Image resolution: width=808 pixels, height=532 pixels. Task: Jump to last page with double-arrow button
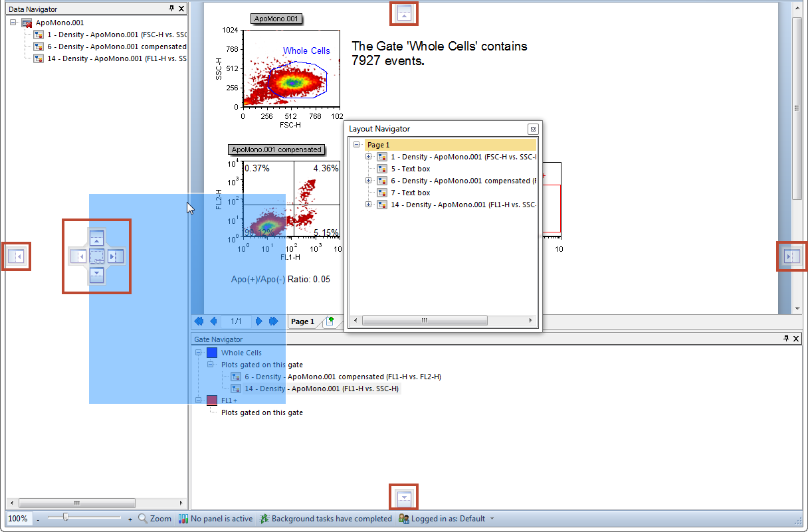pyautogui.click(x=273, y=321)
